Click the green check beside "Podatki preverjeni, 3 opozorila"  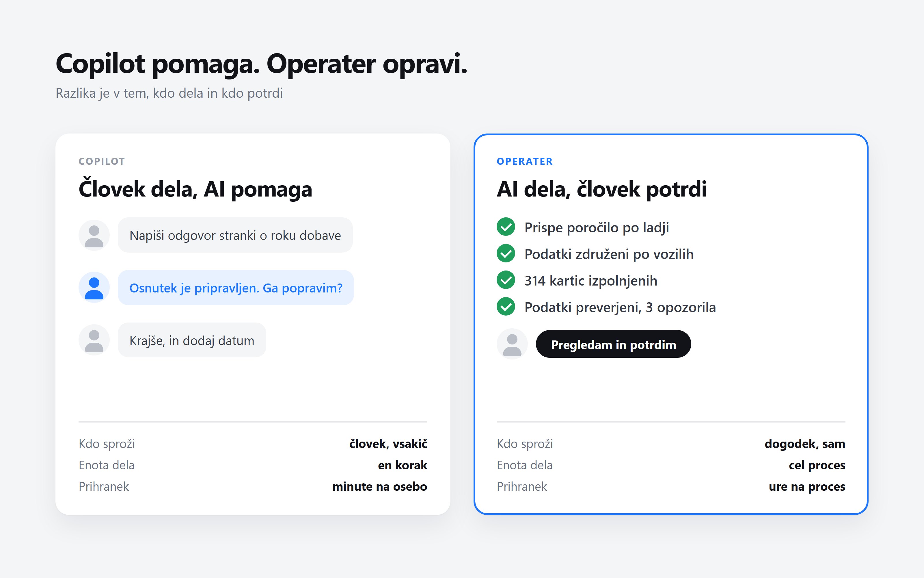pos(506,307)
